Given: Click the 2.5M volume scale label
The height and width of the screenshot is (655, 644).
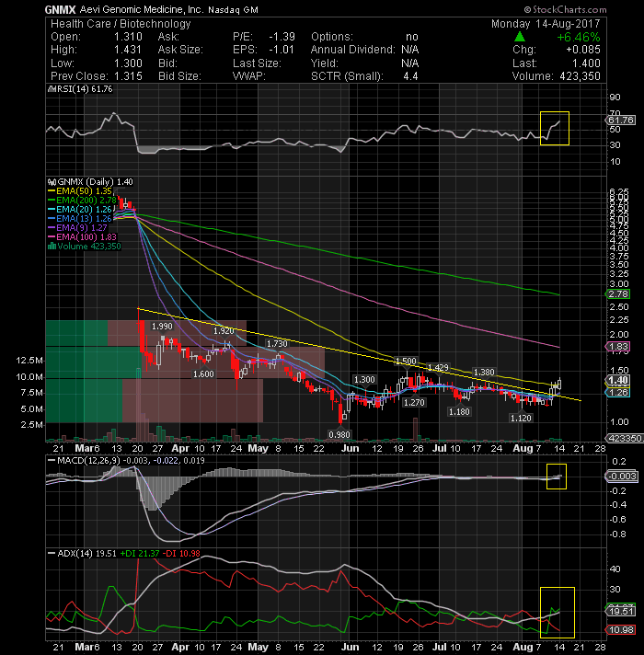Looking at the screenshot, I should tap(32, 425).
